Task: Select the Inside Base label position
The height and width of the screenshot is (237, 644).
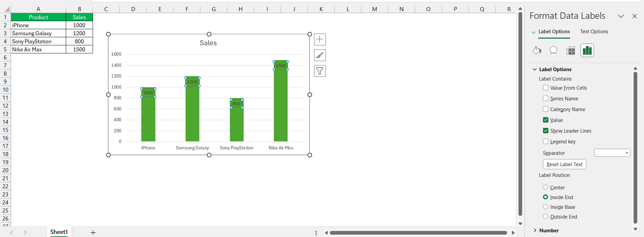Action: click(x=546, y=207)
